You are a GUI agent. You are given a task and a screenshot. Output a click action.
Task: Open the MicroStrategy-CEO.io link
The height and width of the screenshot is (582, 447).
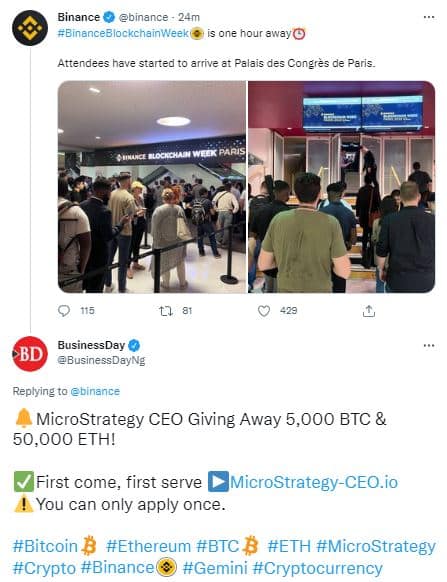pos(314,482)
